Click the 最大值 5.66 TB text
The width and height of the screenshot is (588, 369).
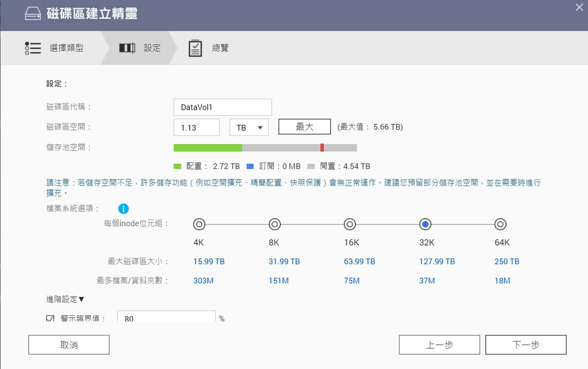point(370,127)
